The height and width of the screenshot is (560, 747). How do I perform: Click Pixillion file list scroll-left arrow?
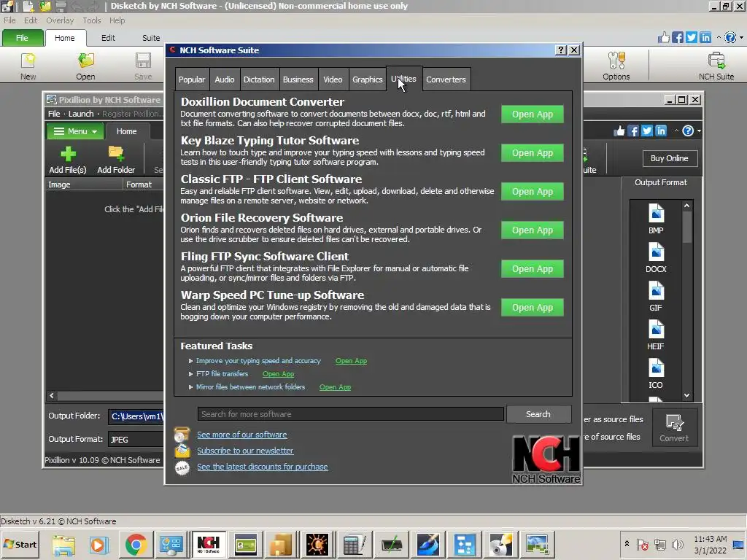(x=52, y=396)
